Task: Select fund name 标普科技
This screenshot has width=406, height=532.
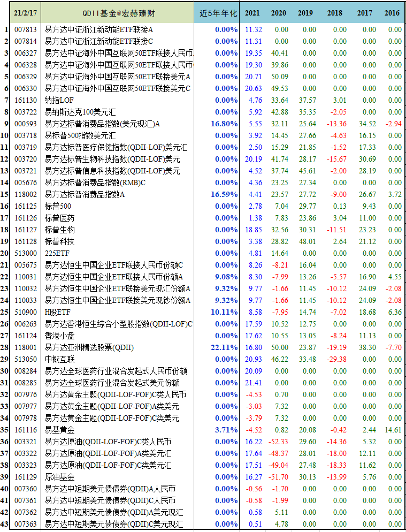Action: (59, 241)
